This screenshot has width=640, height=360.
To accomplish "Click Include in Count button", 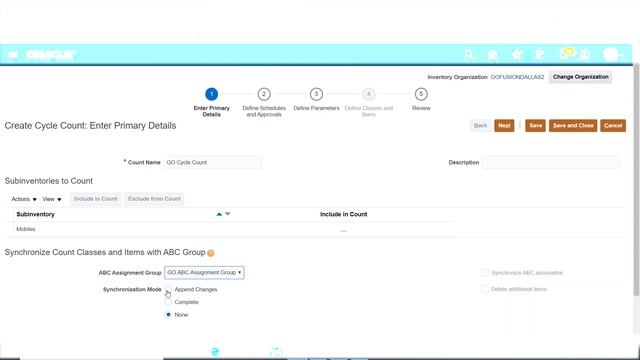I will click(x=96, y=199).
